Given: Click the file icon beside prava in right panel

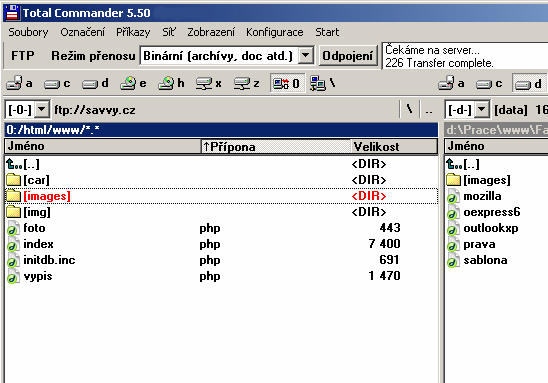Looking at the screenshot, I should click(453, 244).
